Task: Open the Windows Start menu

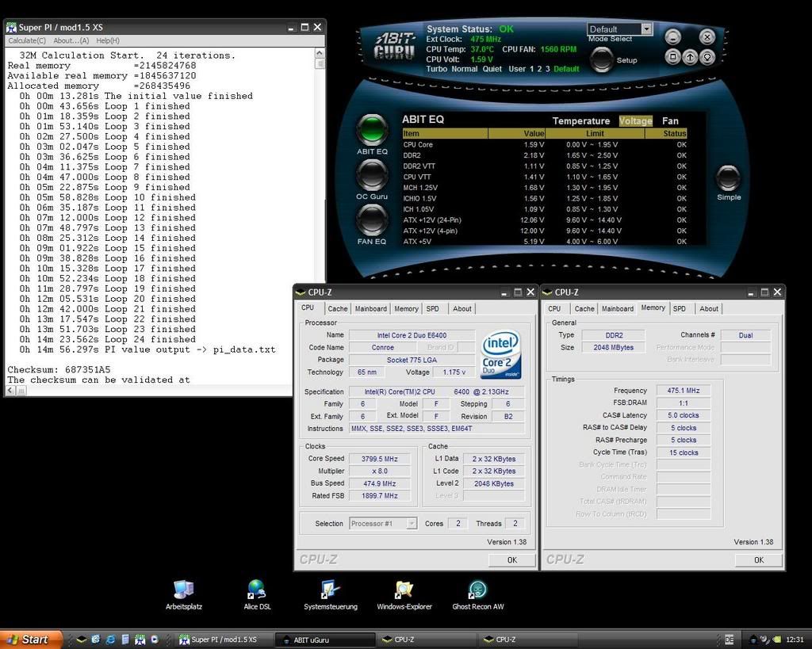Action: 31,639
